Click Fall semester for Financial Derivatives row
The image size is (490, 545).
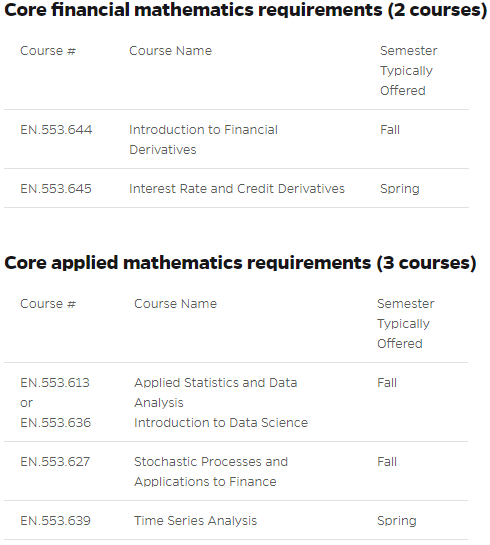coord(390,130)
